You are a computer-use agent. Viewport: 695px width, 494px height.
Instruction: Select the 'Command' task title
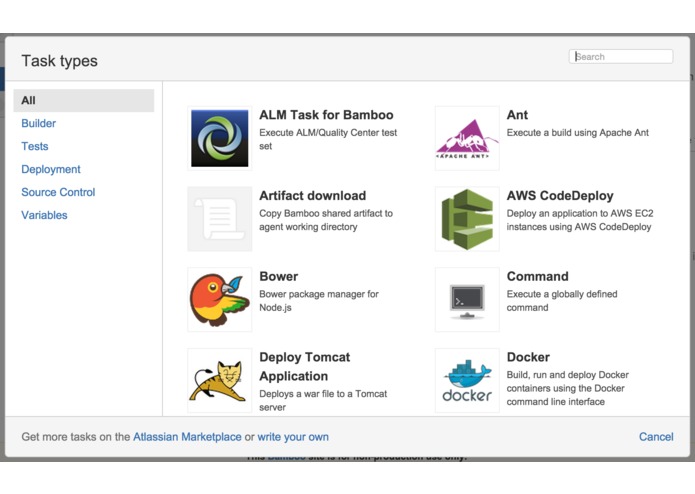click(538, 276)
